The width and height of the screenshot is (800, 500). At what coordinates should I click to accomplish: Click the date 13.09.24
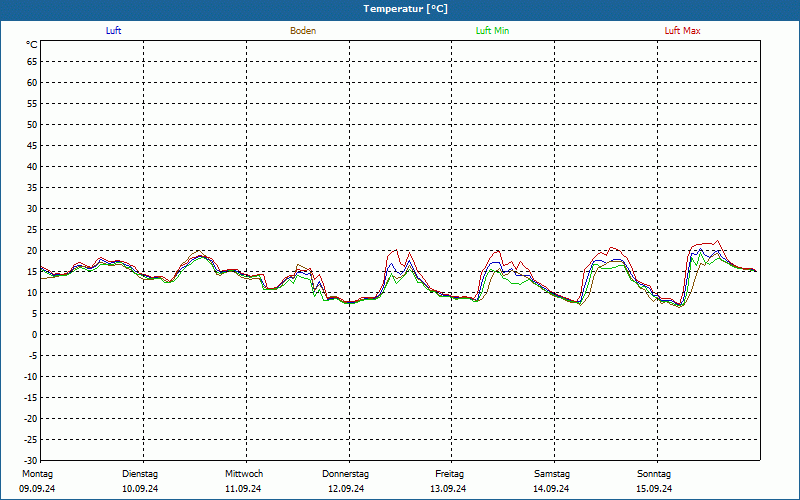(x=448, y=489)
